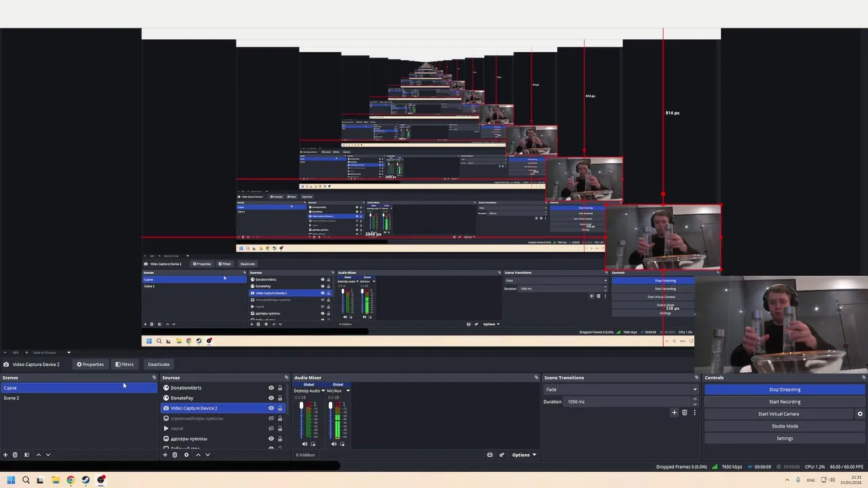The image size is (868, 488).
Task: Add a new scene with the plus icon
Action: click(5, 455)
